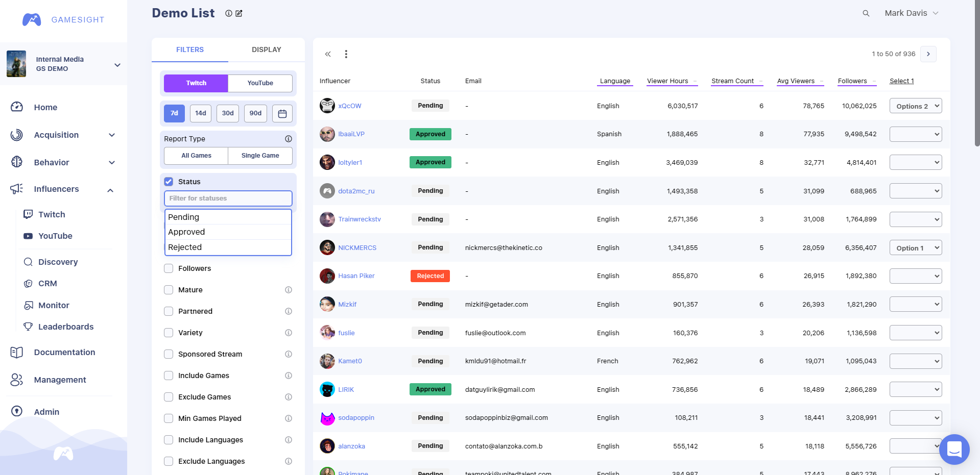
Task: Click the Leaderboards trophy icon
Action: [x=28, y=327]
